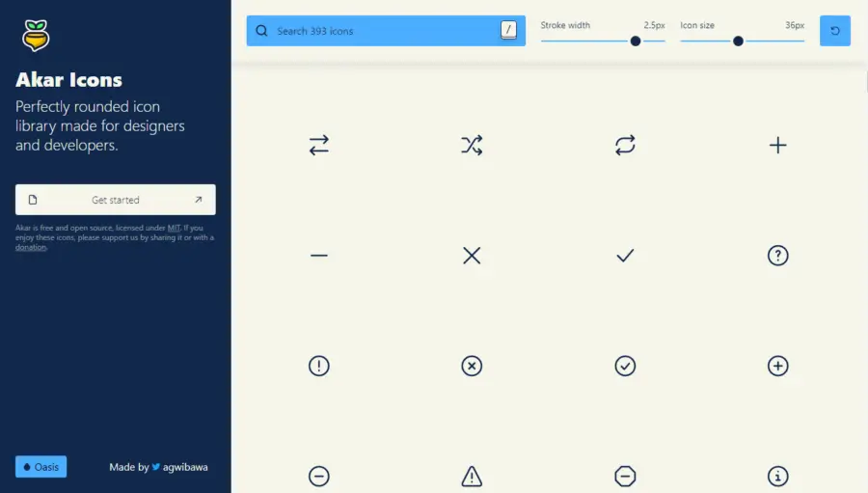This screenshot has width=868, height=493.
Task: Adjust the Stroke width slider handle
Action: [636, 41]
